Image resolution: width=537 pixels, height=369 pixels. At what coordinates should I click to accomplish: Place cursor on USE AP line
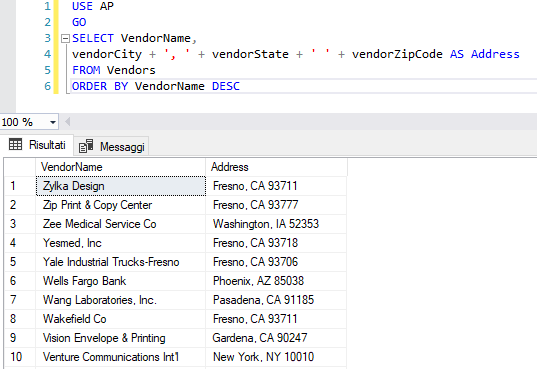[x=93, y=6]
